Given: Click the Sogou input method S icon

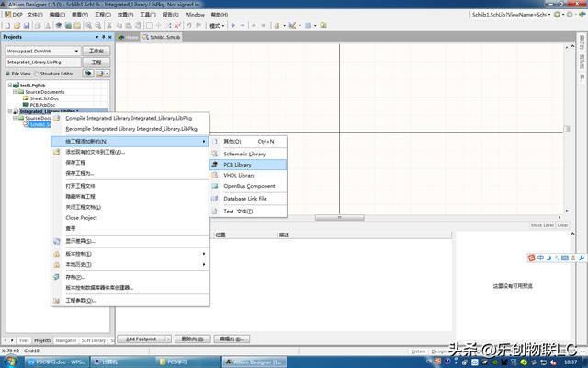Looking at the screenshot, I should click(531, 258).
